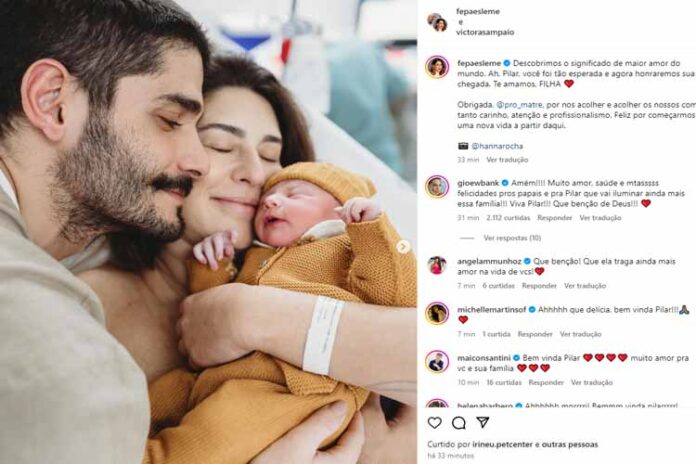Open the @hannarocha photographer mention

[x=497, y=146]
